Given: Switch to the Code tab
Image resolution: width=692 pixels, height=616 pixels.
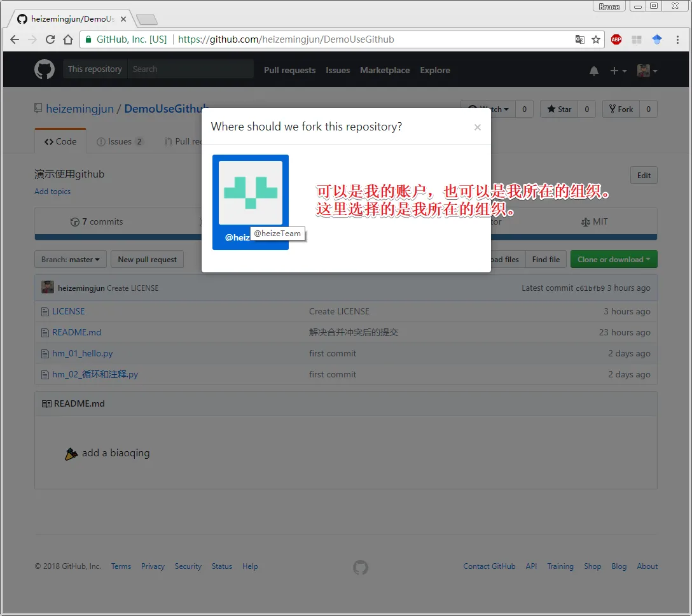Looking at the screenshot, I should 60,141.
